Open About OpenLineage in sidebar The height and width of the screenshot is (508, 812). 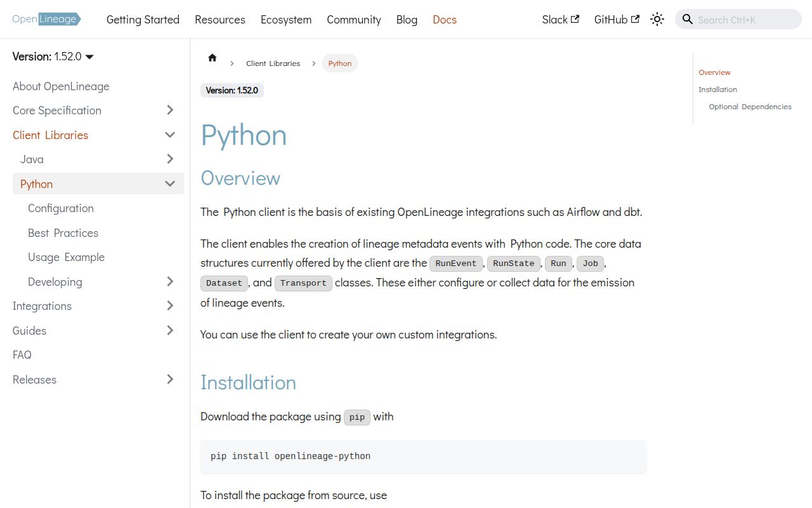point(61,86)
